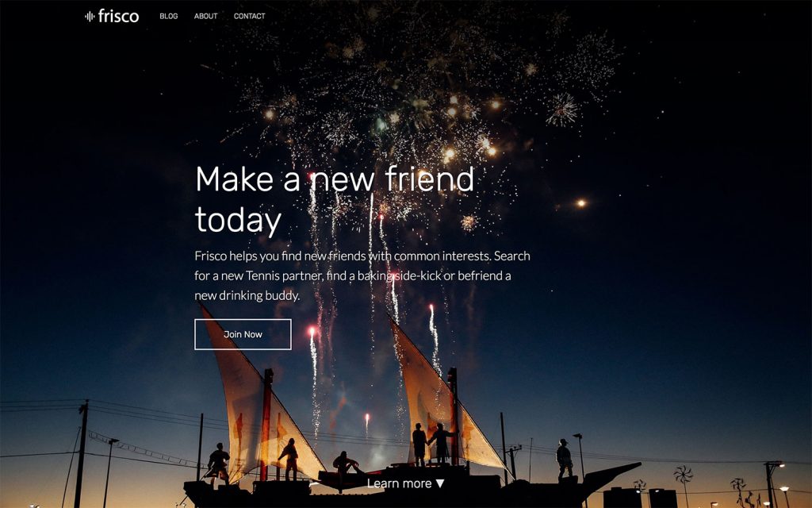This screenshot has height=508, width=812.
Task: Click the frisco wordmark in the header
Action: tap(119, 16)
